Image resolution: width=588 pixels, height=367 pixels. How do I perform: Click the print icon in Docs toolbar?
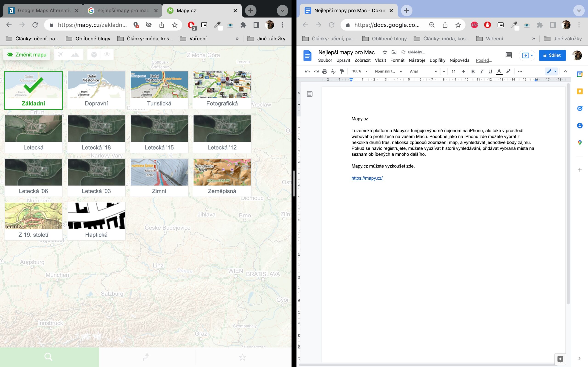(x=325, y=71)
